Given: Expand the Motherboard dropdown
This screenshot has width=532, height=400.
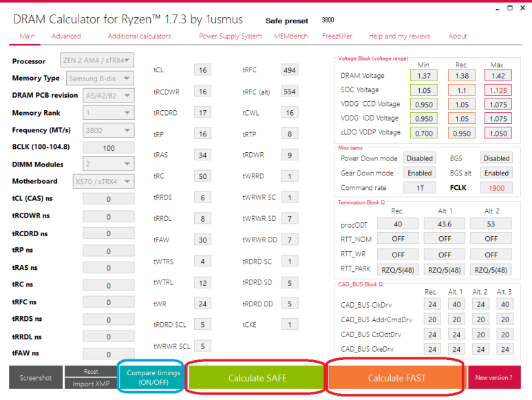Looking at the screenshot, I should coord(103,181).
